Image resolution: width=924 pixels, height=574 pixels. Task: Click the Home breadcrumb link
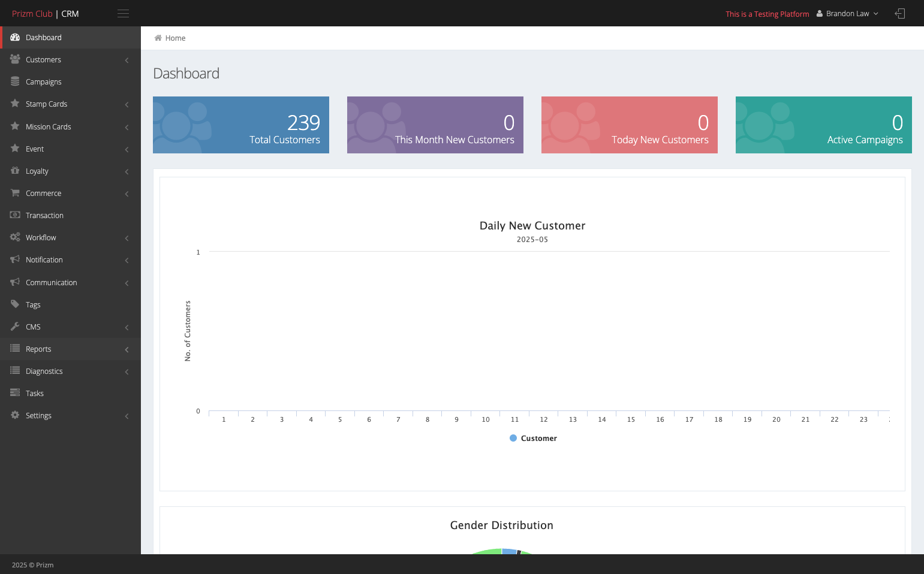175,38
